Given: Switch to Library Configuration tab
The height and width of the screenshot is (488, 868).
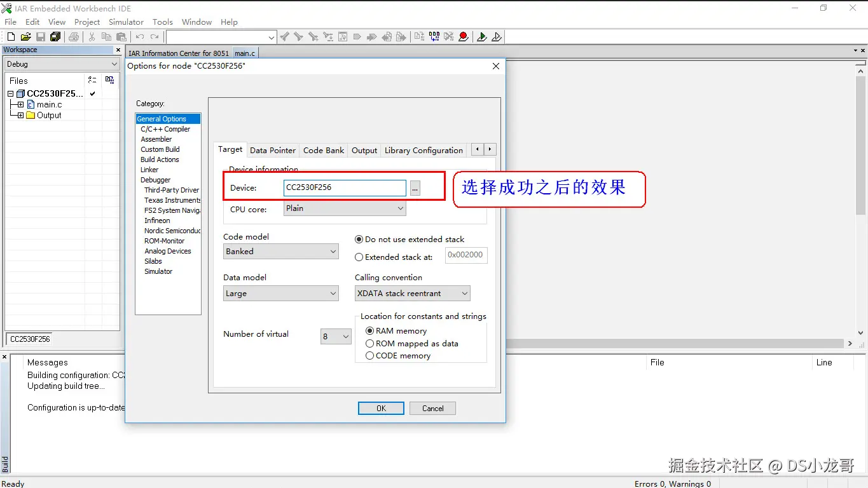Looking at the screenshot, I should tap(424, 151).
